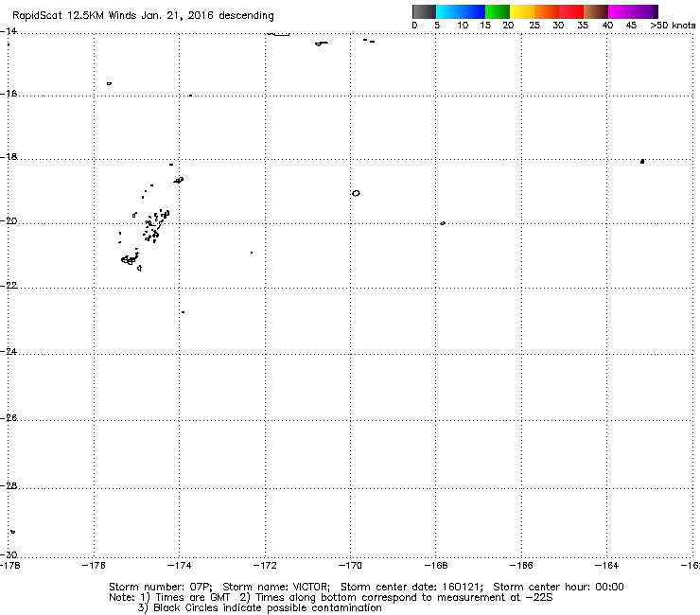Screen dimensions: 700x615
Task: Click the -174 longitude axis label
Action: pyautogui.click(x=179, y=566)
